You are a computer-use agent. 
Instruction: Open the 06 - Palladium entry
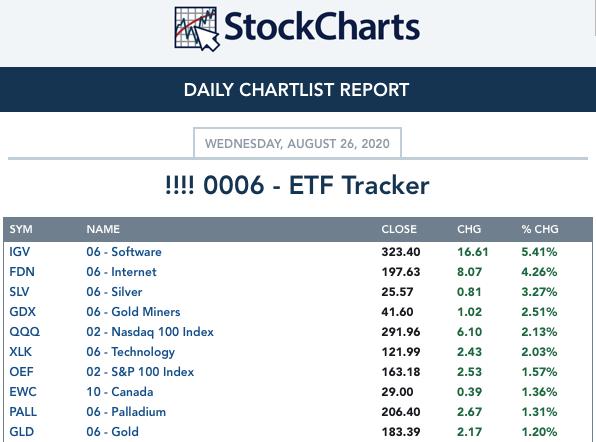coord(126,412)
